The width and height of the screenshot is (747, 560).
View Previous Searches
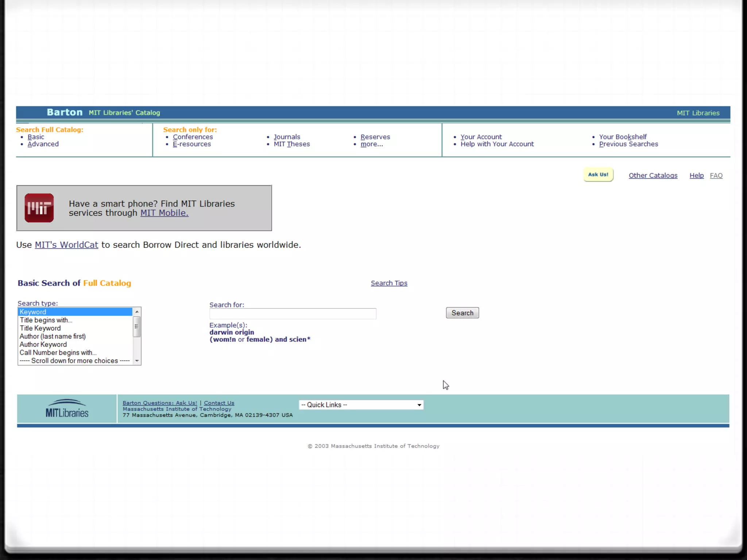click(628, 144)
